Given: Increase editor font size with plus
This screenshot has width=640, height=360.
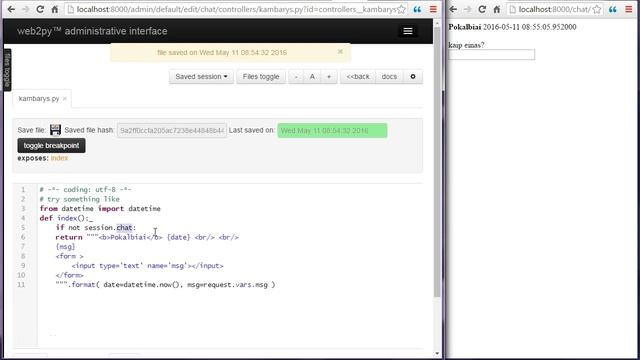Looking at the screenshot, I should pos(329,76).
